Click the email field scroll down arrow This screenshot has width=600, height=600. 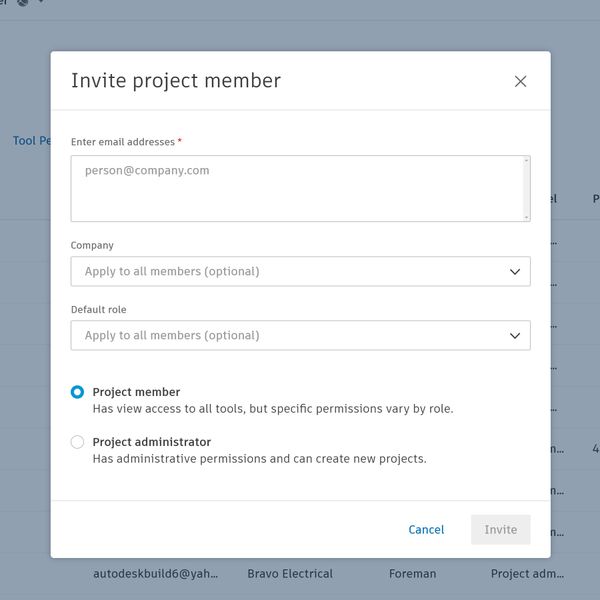click(525, 215)
